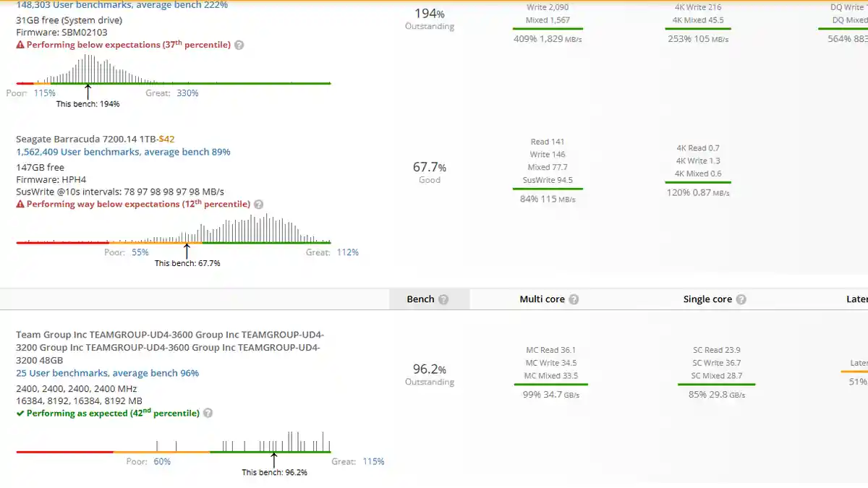The image size is (868, 488).
Task: Click the Multi core help icon
Action: 574,299
